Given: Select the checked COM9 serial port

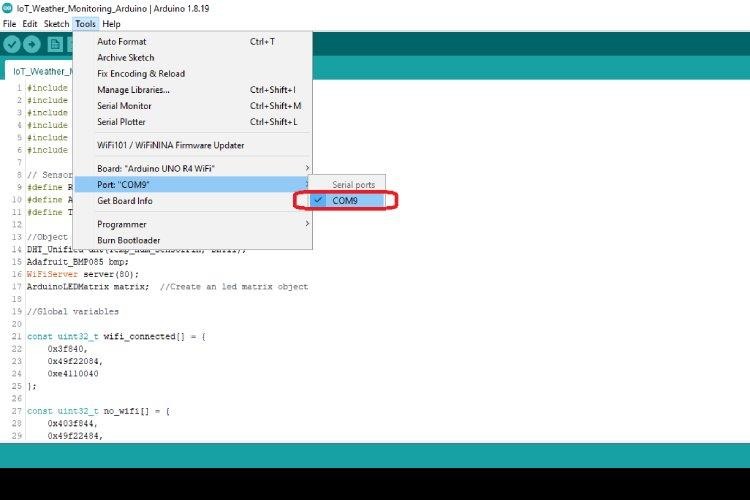Looking at the screenshot, I should point(347,200).
